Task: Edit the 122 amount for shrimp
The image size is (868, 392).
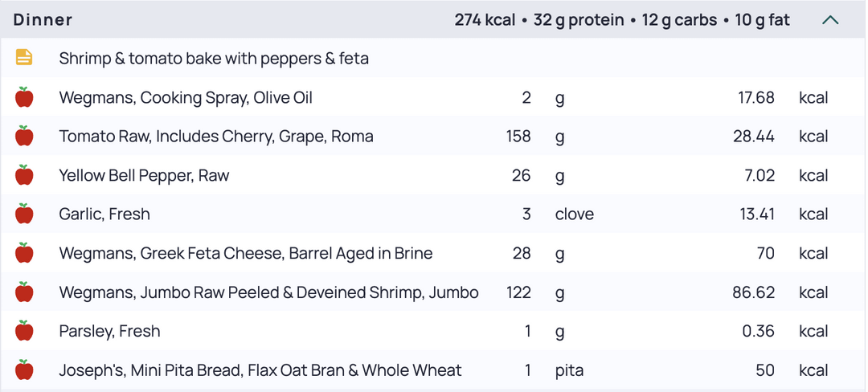Action: (x=518, y=292)
